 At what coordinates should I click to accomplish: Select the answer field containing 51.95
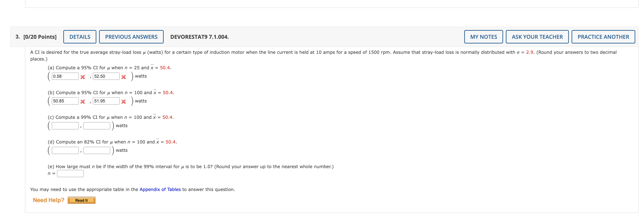click(x=106, y=101)
